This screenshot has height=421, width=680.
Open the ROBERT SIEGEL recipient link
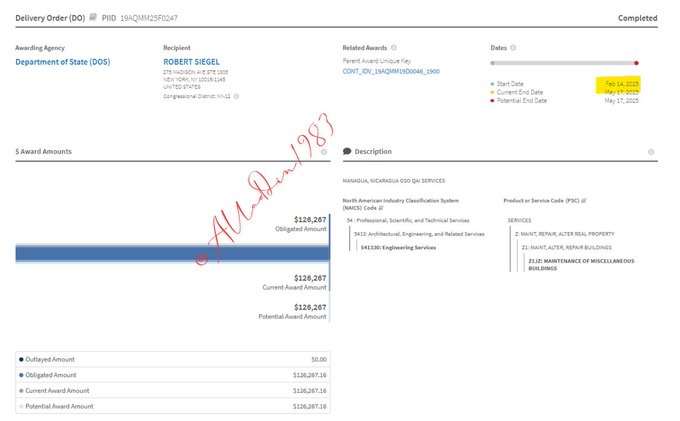click(191, 61)
